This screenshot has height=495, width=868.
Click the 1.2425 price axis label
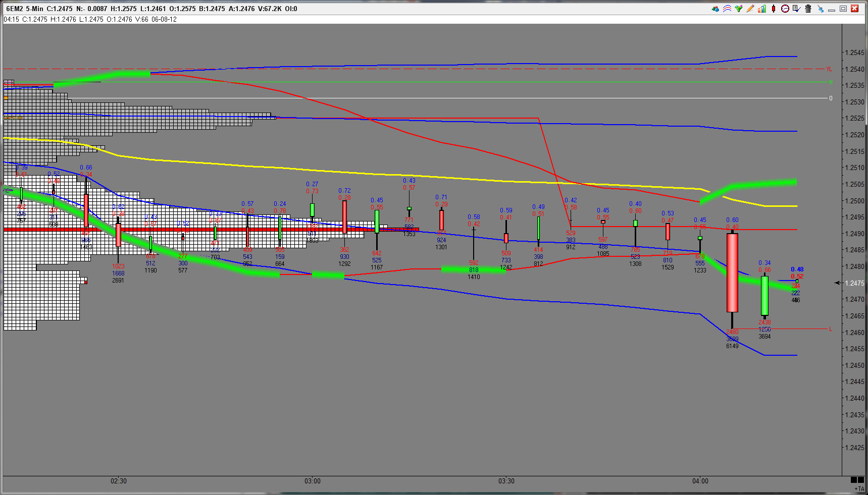[x=855, y=448]
